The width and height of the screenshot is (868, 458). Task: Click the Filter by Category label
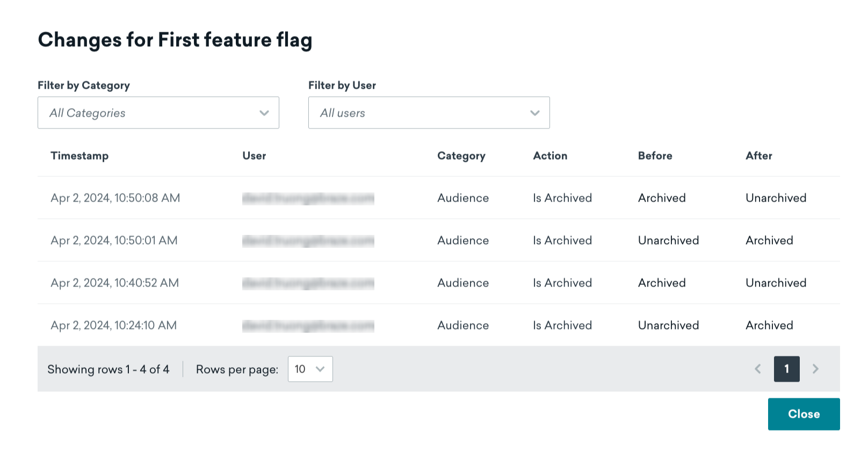84,85
